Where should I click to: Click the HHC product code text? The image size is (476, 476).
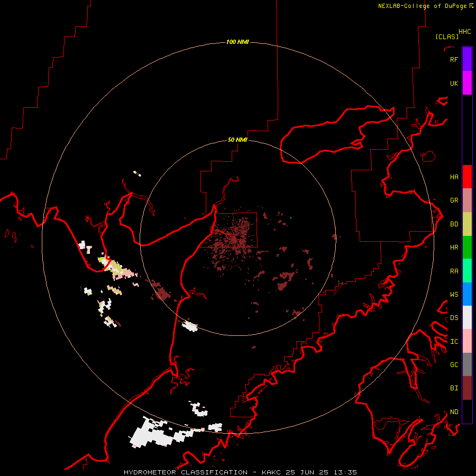point(464,32)
